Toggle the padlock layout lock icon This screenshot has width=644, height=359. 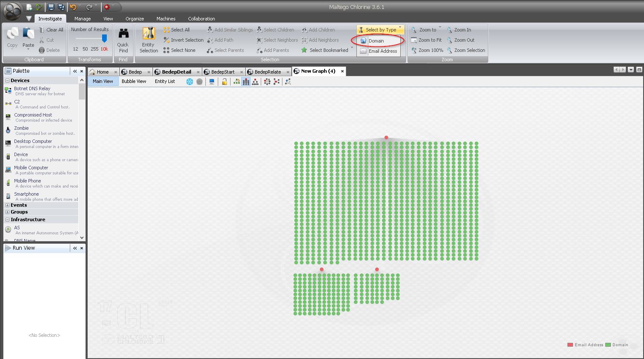click(224, 82)
